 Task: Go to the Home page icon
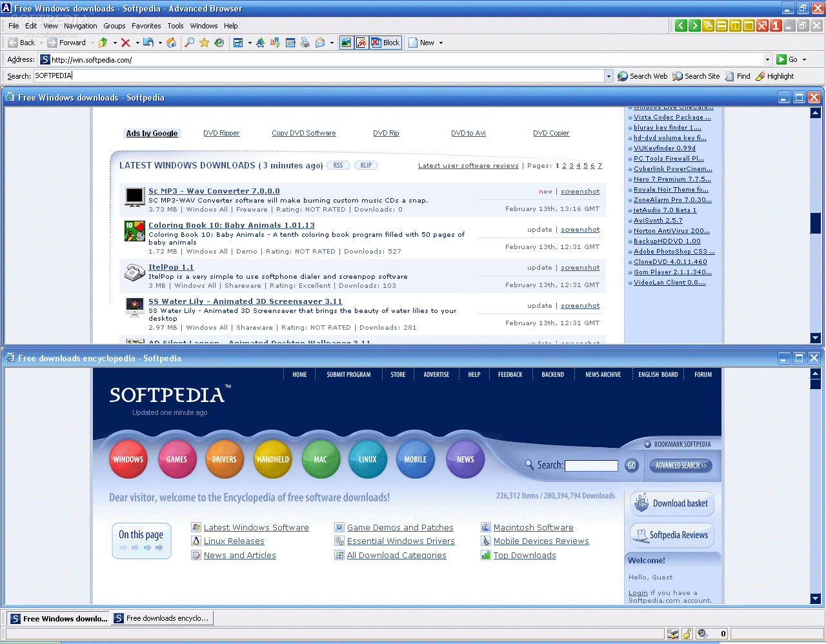point(171,43)
